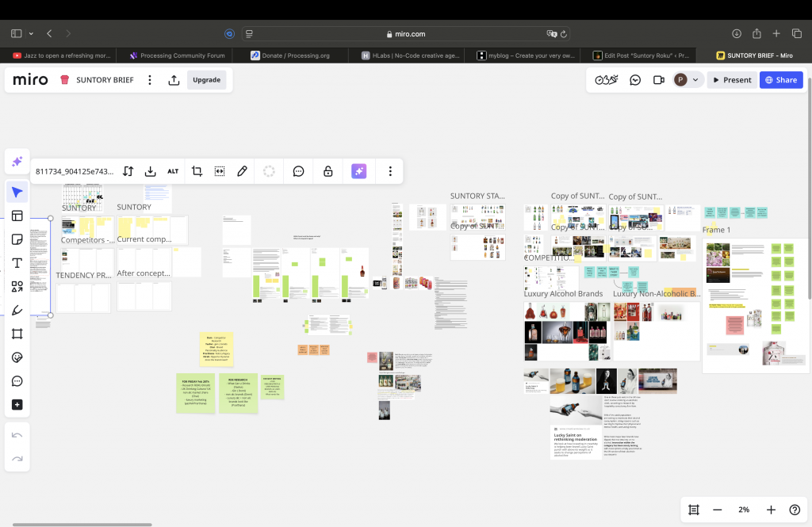
Task: Click the 2% zoom level
Action: [x=744, y=510]
